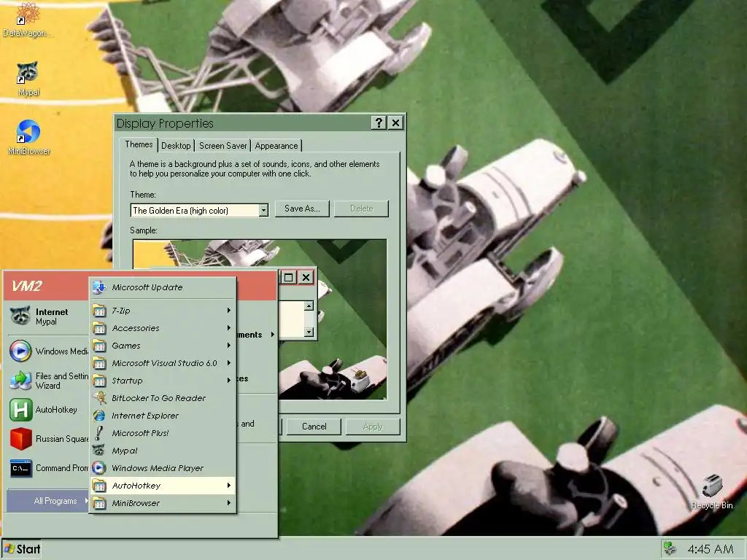
Task: Click the Microsoft Visual Studio 6.0 folder icon
Action: coord(99,363)
